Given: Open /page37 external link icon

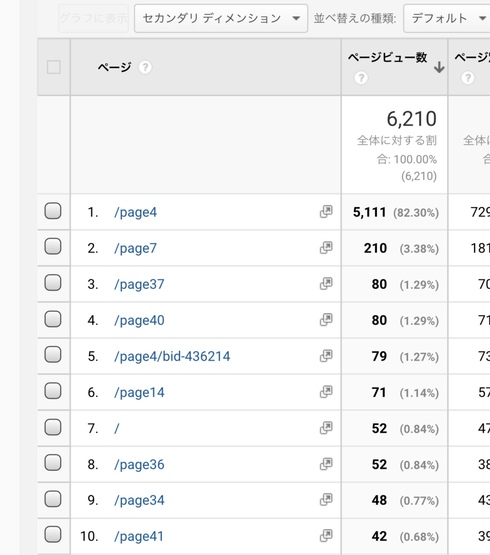Looking at the screenshot, I should (326, 284).
